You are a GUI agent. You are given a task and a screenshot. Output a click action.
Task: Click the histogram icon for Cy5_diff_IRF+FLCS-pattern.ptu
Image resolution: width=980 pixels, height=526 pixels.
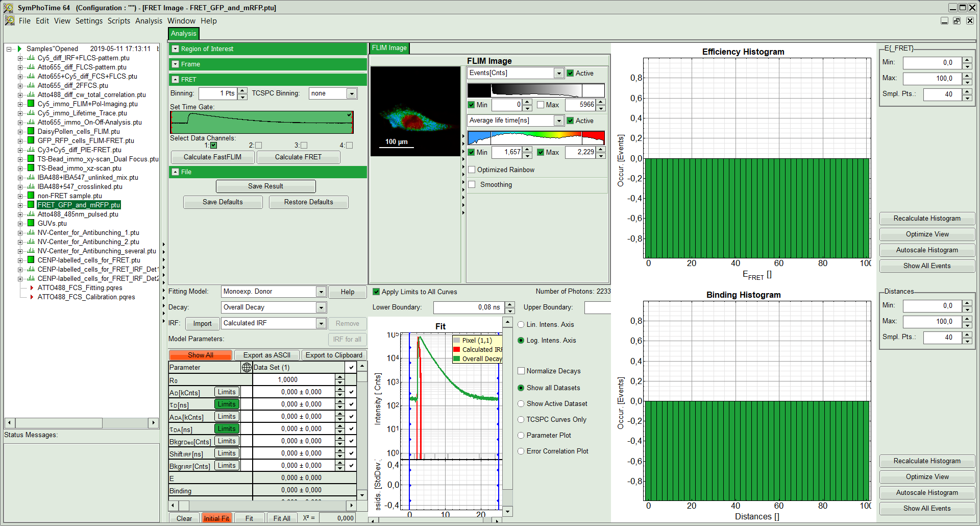[31, 58]
